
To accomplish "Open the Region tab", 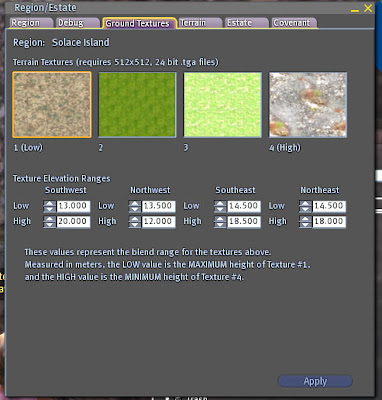I will point(31,23).
